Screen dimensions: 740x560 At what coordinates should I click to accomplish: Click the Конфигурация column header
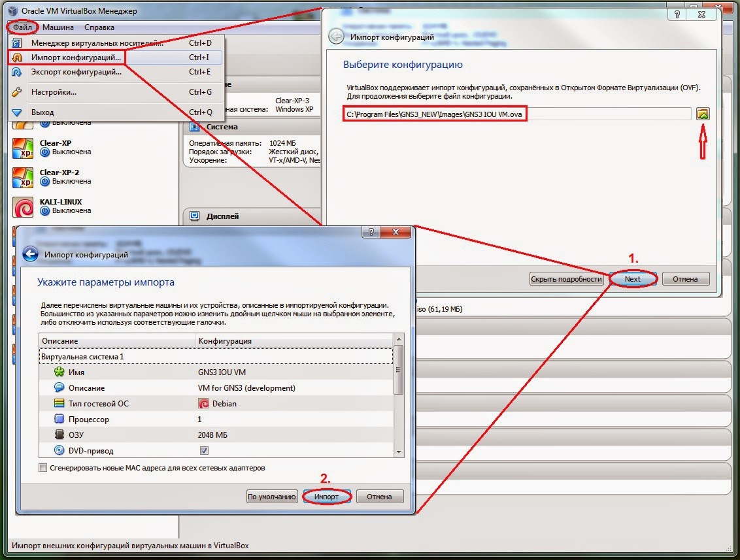coord(294,341)
